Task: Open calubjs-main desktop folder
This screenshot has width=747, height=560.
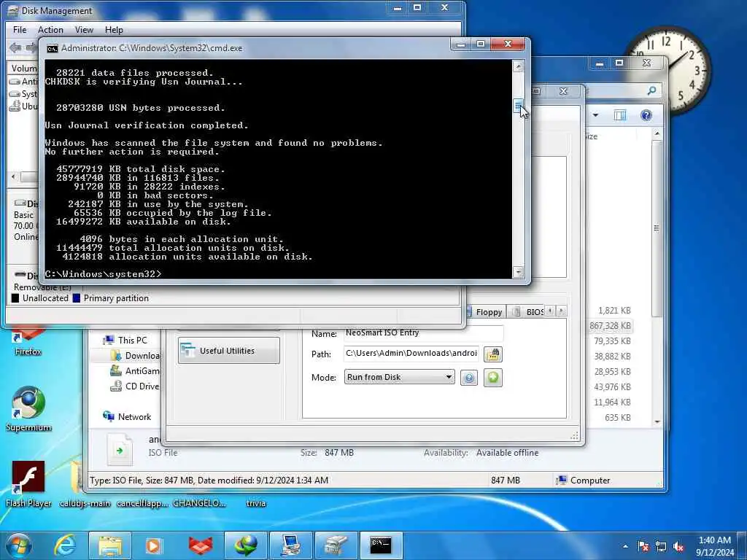Action: (x=85, y=484)
